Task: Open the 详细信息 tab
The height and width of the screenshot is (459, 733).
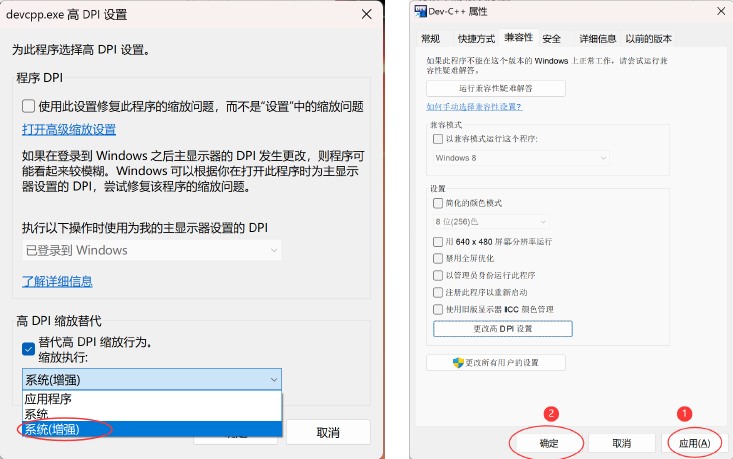Action: click(597, 39)
